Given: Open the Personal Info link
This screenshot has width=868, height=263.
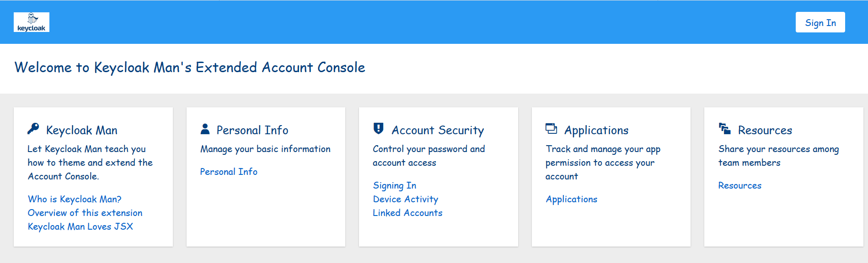Looking at the screenshot, I should click(229, 172).
